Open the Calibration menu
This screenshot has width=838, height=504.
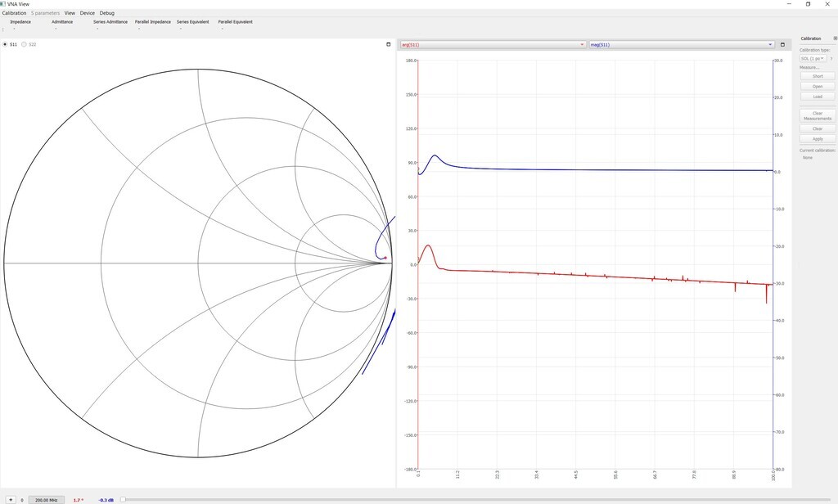pos(14,13)
